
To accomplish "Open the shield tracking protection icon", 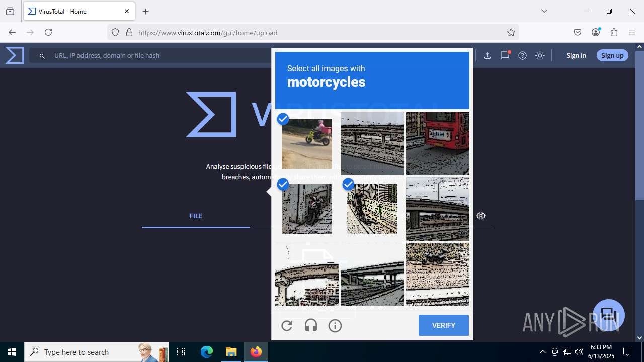I will click(x=115, y=32).
